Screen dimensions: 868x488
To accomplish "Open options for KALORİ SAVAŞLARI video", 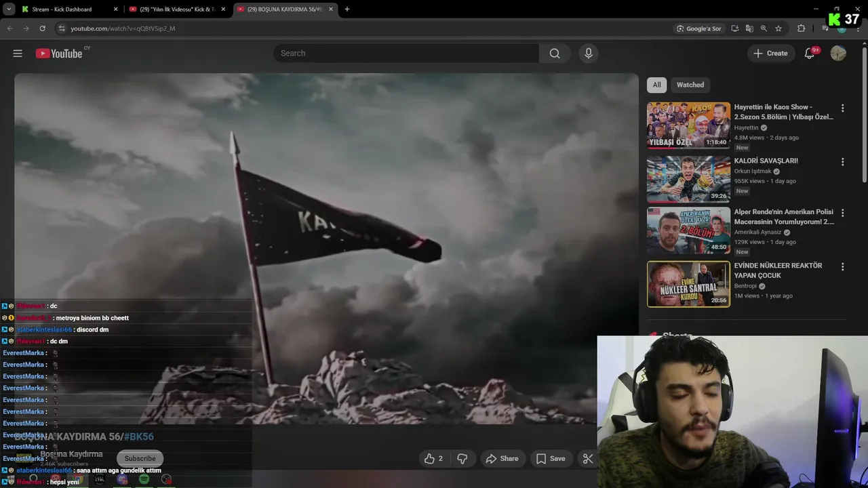I will (842, 162).
